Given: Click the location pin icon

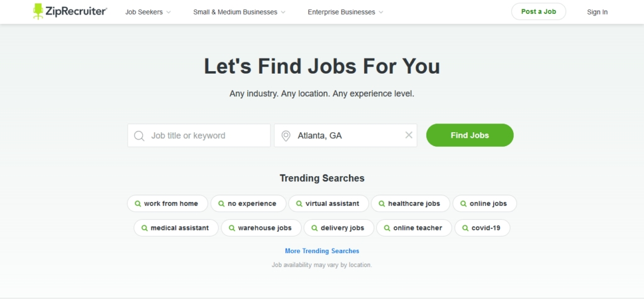Looking at the screenshot, I should point(286,135).
